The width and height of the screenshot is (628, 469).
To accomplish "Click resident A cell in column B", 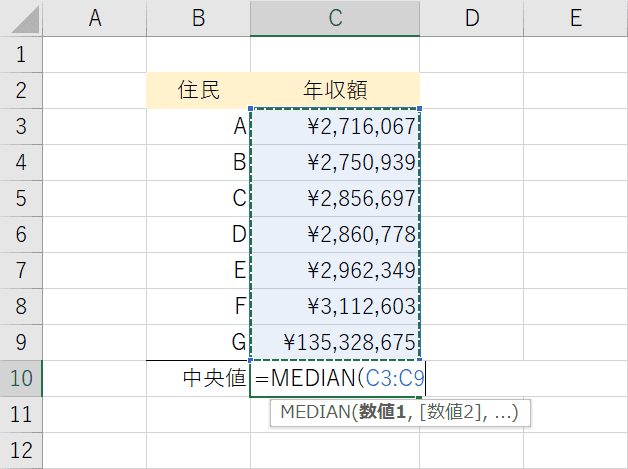I will pos(198,127).
